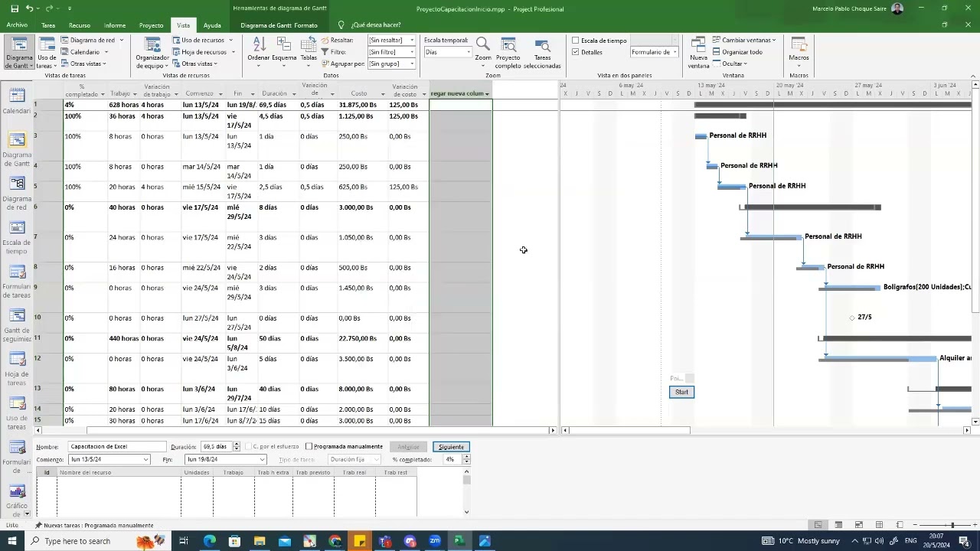
Task: Toggle the Programada manualmente checkbox
Action: [309, 447]
